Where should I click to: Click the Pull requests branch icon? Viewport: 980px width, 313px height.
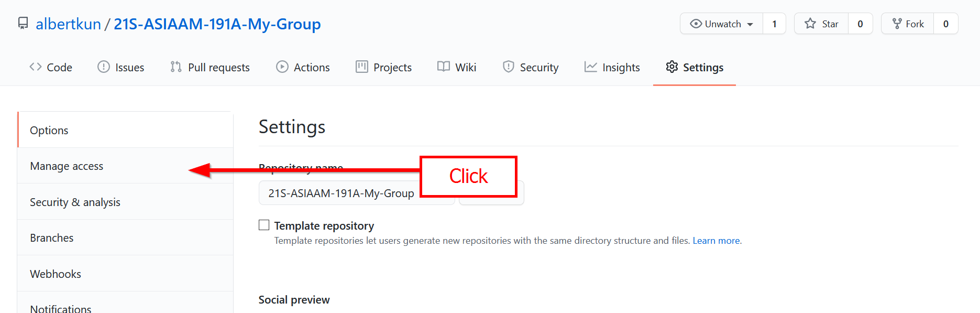point(176,67)
